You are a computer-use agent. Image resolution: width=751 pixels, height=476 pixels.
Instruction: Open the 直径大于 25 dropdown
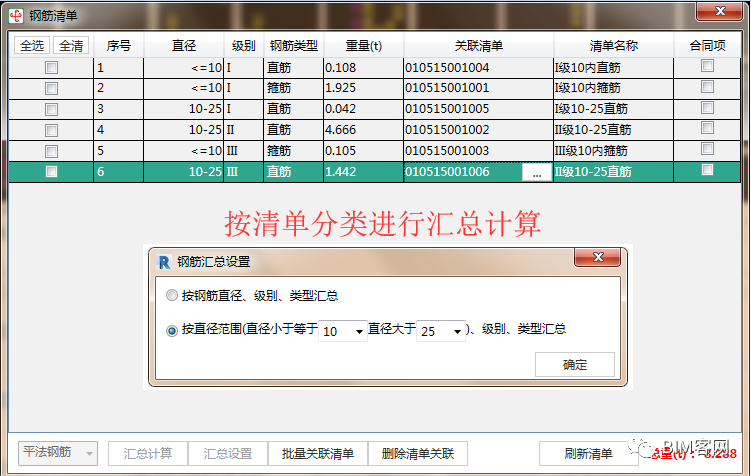coord(441,331)
